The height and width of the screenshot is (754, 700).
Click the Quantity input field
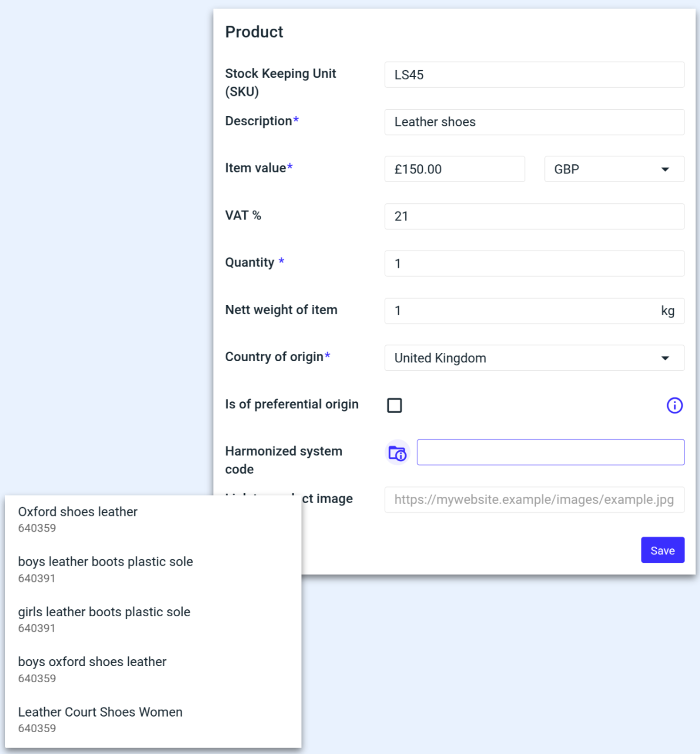(x=533, y=264)
